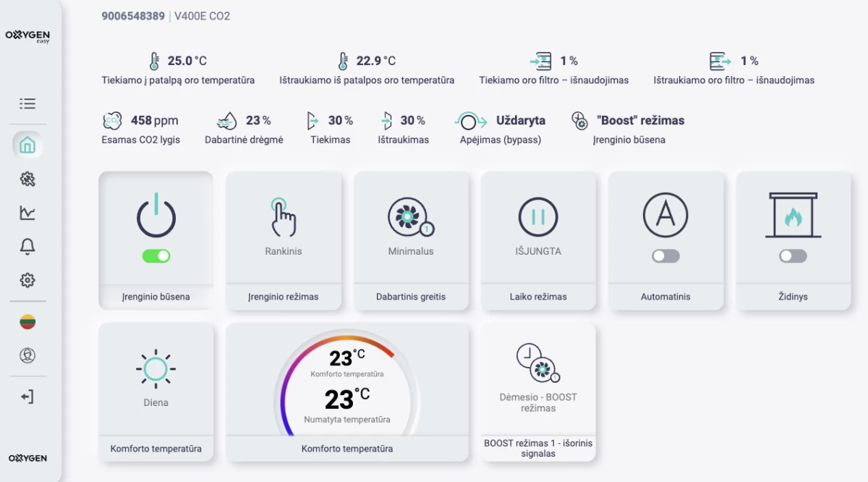Image resolution: width=868 pixels, height=482 pixels.
Task: Open the hamburger menu list icon
Action: (27, 103)
